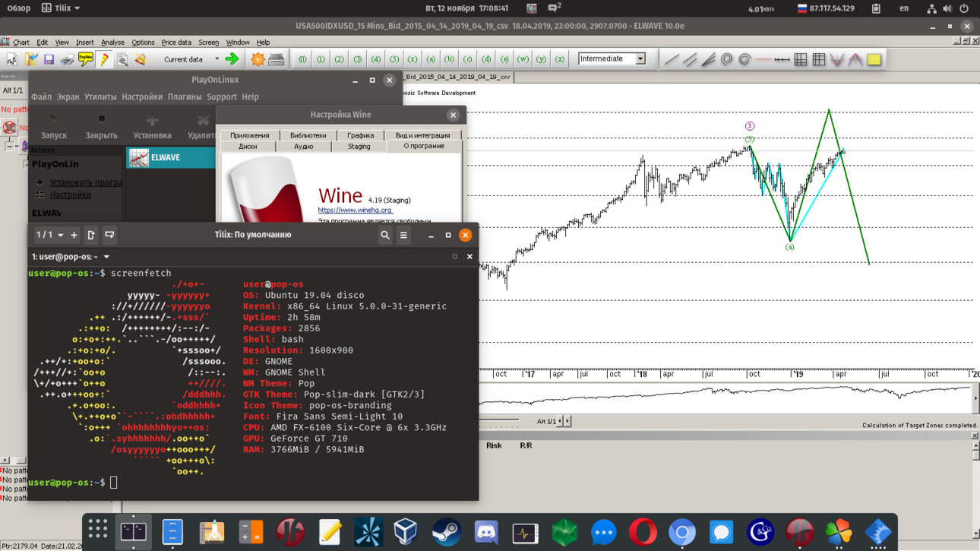Select the upward pitchfork tool icon
The width and height of the screenshot is (980, 551).
tap(855, 59)
